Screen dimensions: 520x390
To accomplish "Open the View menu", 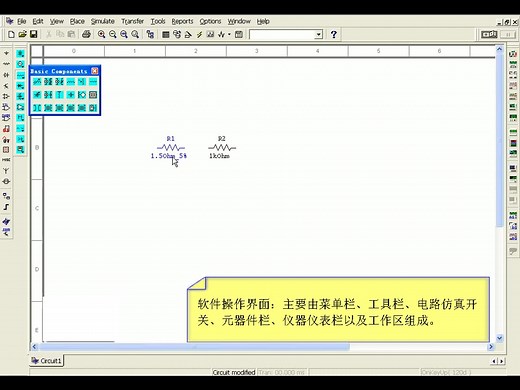I will pos(57,21).
